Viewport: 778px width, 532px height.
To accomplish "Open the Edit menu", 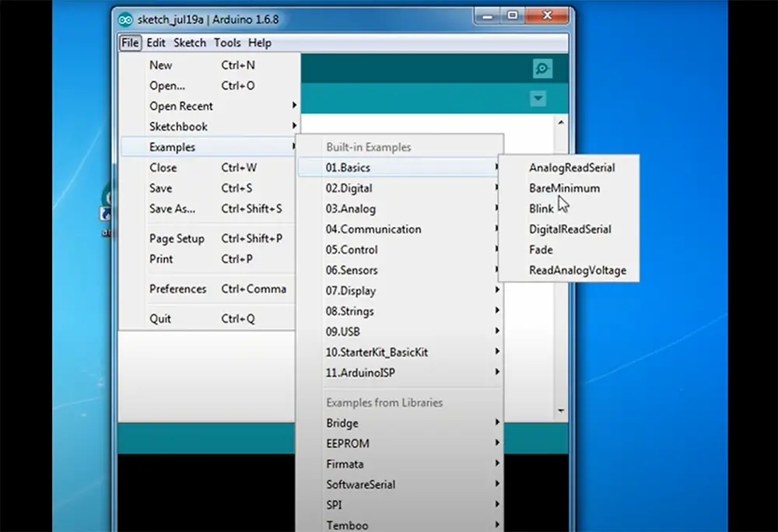I will point(156,43).
